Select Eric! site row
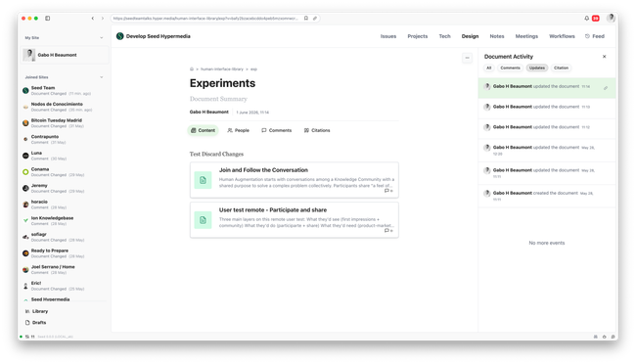The width and height of the screenshot is (636, 364). [65, 286]
